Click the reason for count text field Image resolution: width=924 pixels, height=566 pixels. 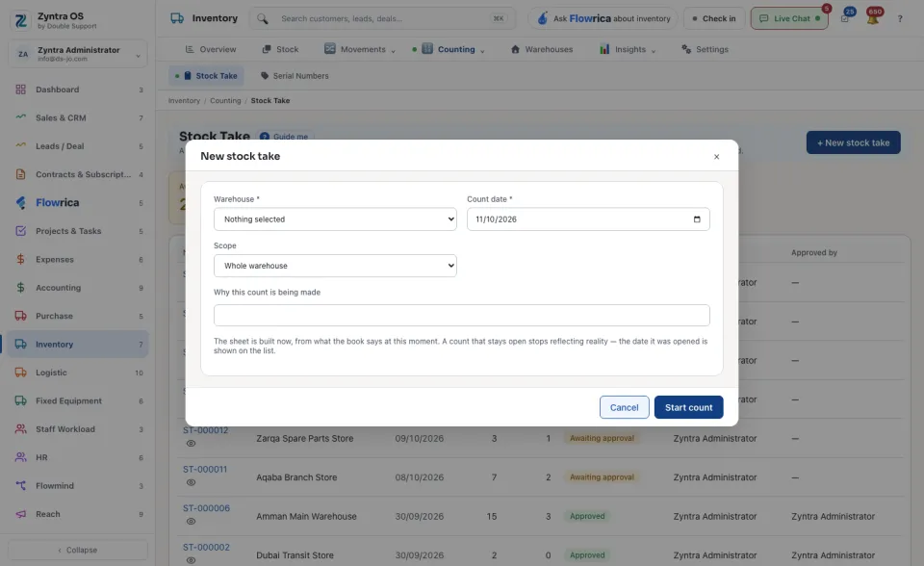pyautogui.click(x=461, y=316)
